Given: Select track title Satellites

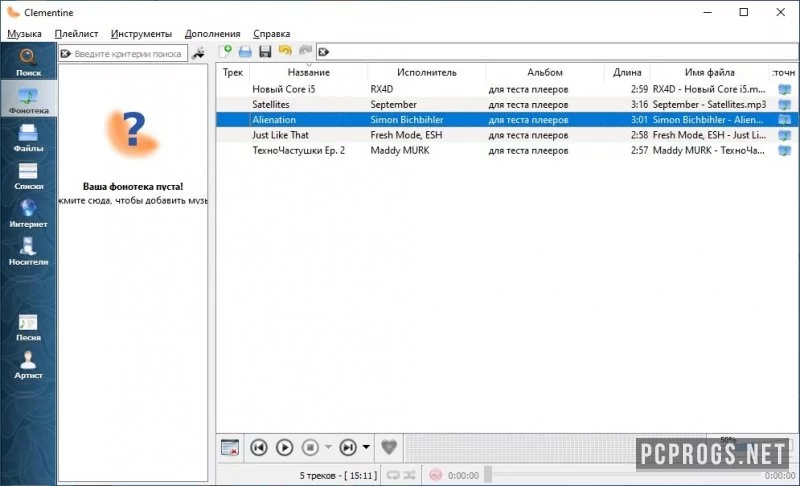Looking at the screenshot, I should click(270, 105).
